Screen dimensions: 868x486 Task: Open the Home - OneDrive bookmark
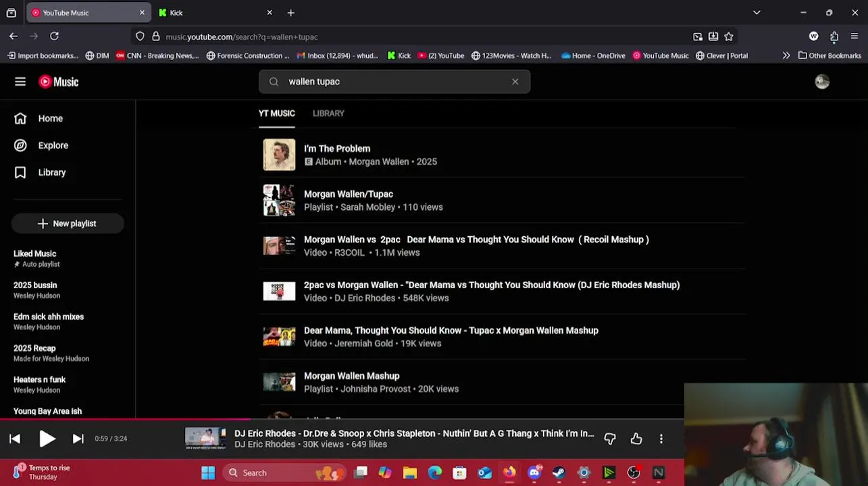tap(593, 56)
